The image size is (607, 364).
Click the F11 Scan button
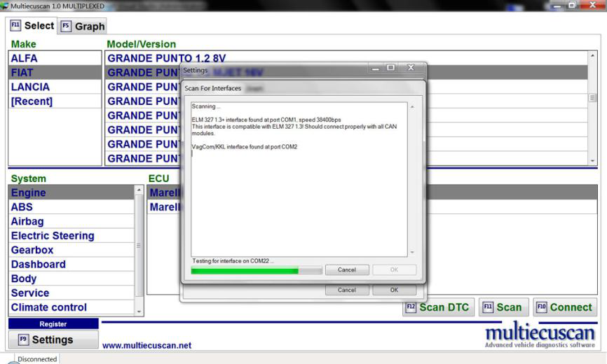[x=502, y=307]
